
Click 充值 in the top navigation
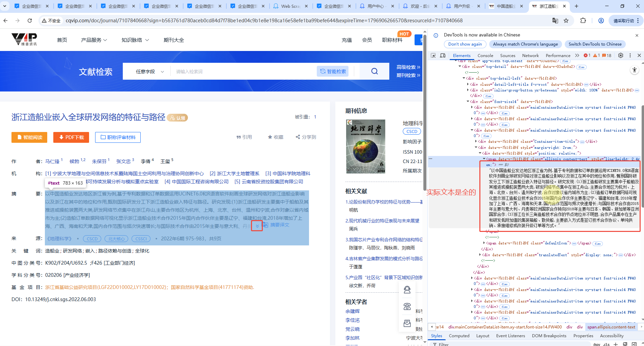[346, 40]
